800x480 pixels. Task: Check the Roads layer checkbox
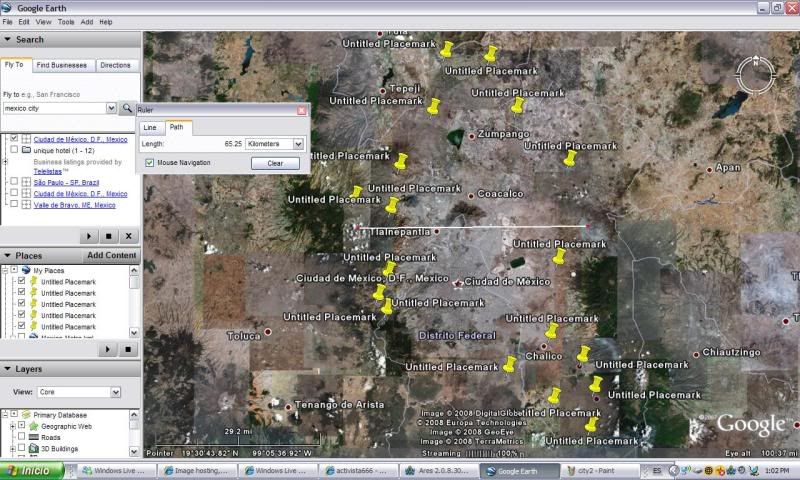(22, 437)
